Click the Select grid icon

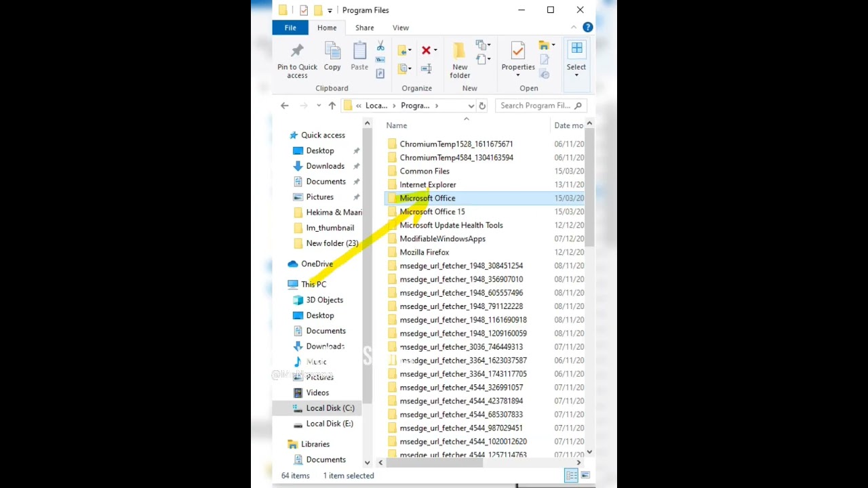(x=576, y=49)
